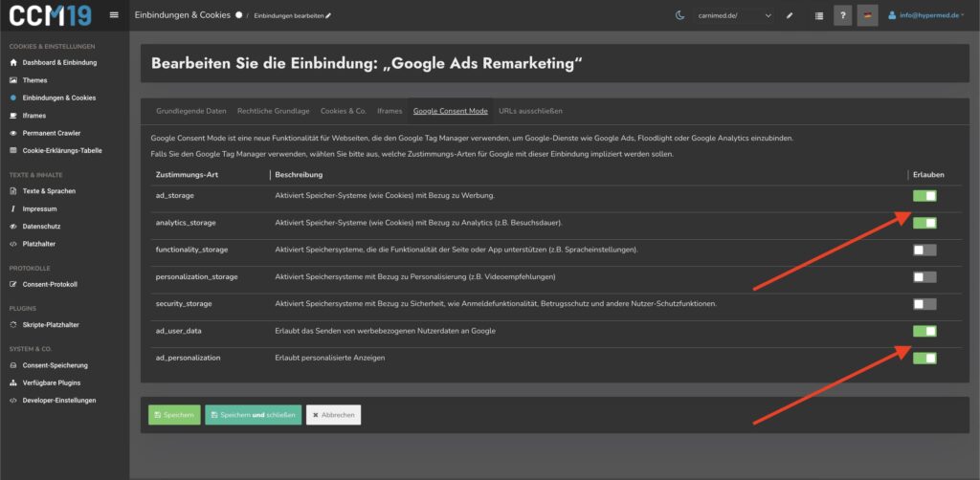Viewport: 980px width, 480px height.
Task: Open Datenschutz sidebar item
Action: coord(41,226)
